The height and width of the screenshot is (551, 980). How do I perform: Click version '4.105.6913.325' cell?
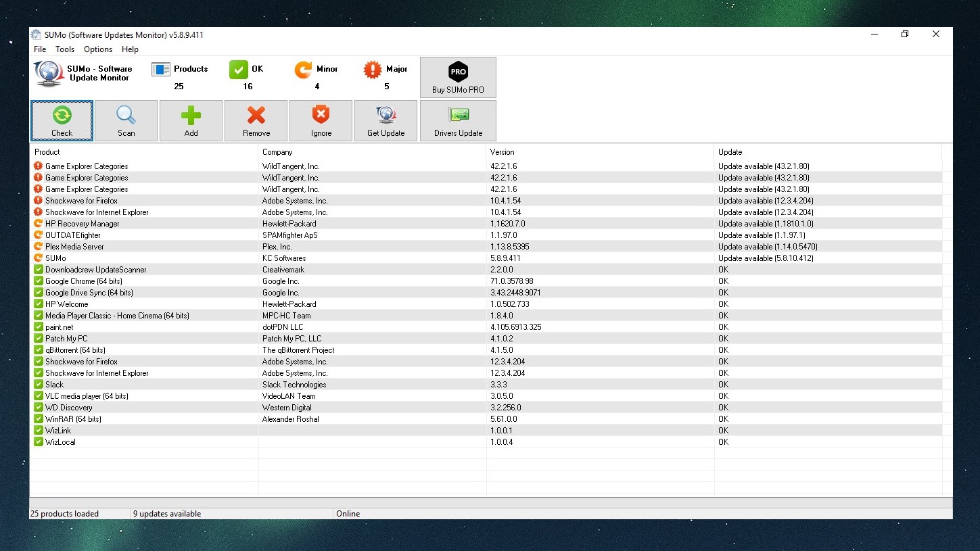pos(517,327)
